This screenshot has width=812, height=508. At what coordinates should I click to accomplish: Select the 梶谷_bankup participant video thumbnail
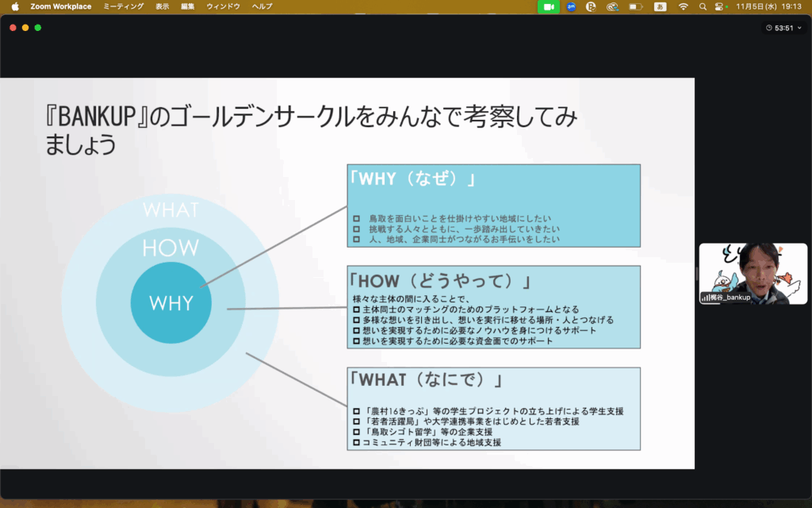click(x=753, y=274)
